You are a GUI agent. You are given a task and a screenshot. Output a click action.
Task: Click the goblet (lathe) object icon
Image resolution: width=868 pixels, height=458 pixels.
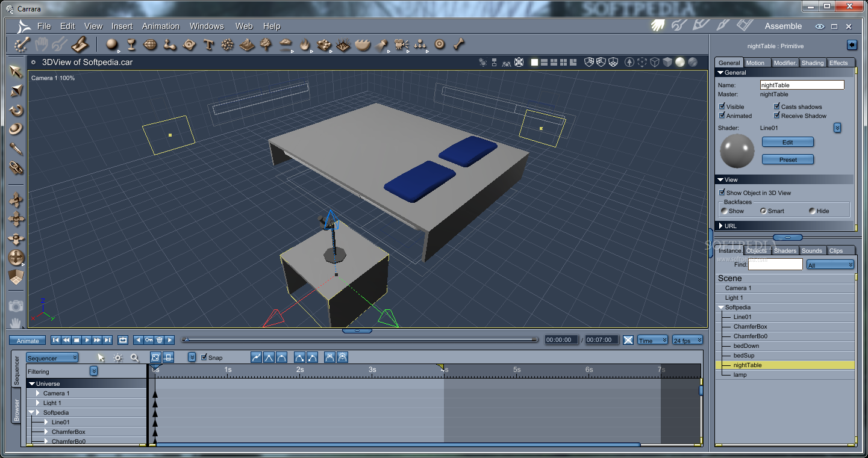coord(131,44)
